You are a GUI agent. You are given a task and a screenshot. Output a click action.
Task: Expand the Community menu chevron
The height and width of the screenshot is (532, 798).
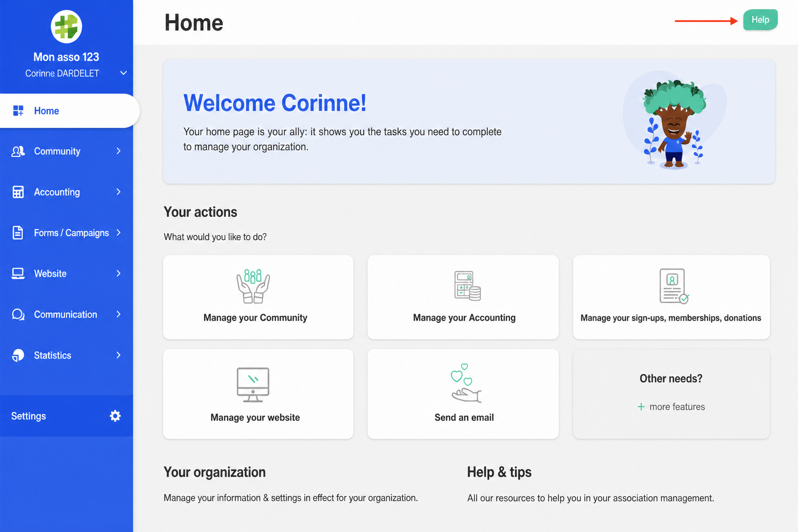(118, 151)
